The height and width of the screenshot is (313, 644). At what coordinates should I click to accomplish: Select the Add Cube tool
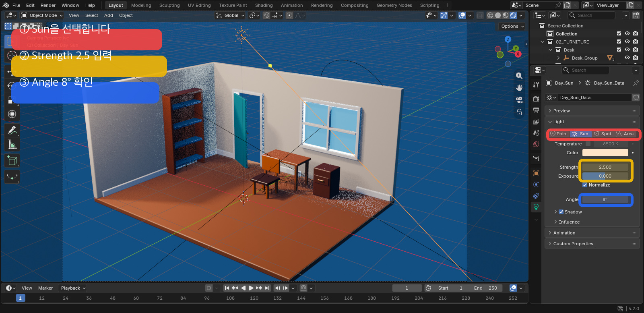coord(12,161)
